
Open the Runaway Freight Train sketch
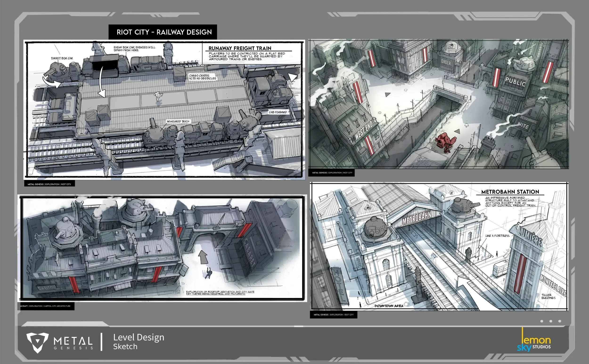(x=164, y=110)
